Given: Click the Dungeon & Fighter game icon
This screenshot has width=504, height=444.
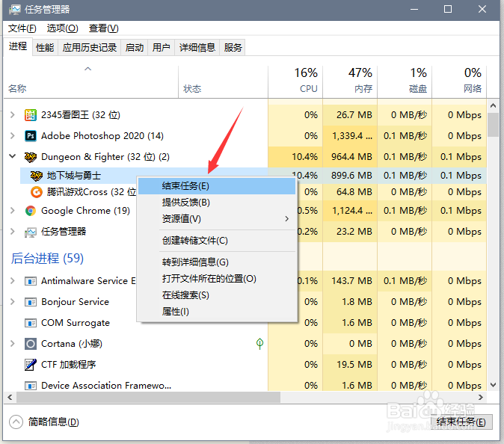Looking at the screenshot, I should tap(31, 157).
